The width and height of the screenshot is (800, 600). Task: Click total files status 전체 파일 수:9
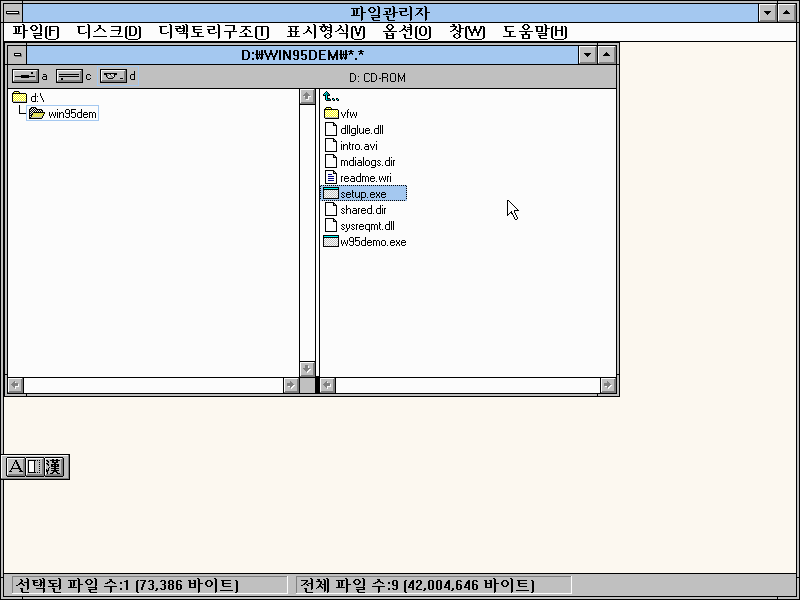[x=433, y=585]
